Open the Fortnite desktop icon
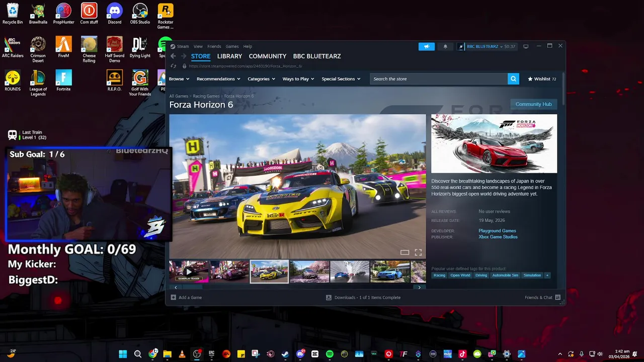 click(63, 80)
